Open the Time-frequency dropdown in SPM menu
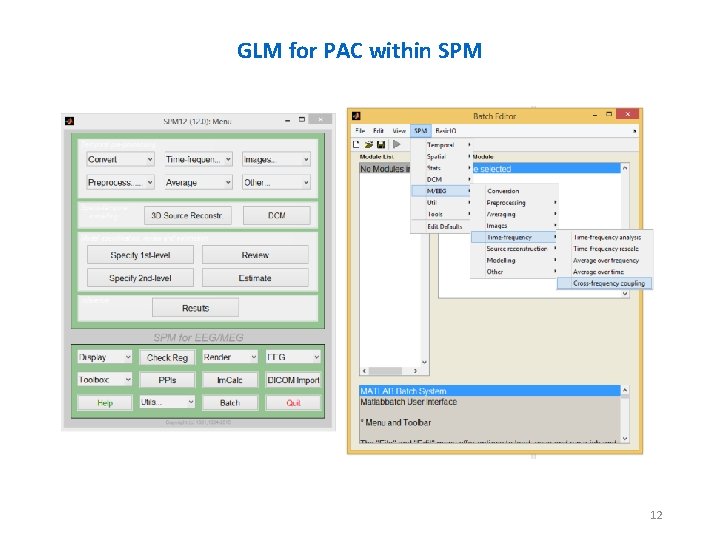The height and width of the screenshot is (540, 720). click(x=198, y=159)
